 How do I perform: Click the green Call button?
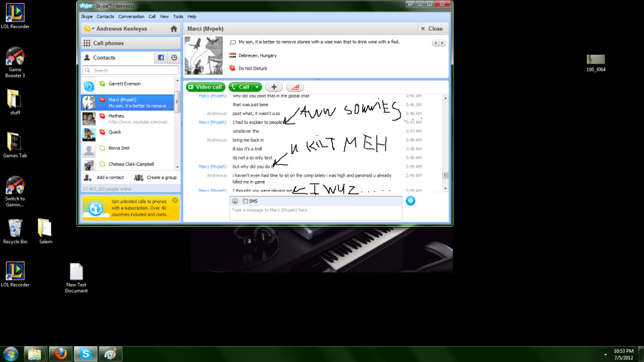click(x=241, y=87)
